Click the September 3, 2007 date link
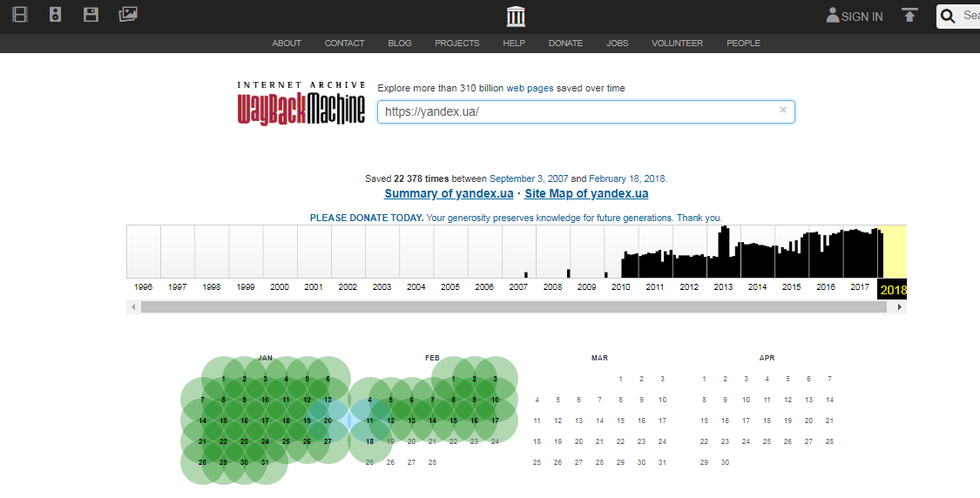The image size is (980, 498). coord(529,178)
